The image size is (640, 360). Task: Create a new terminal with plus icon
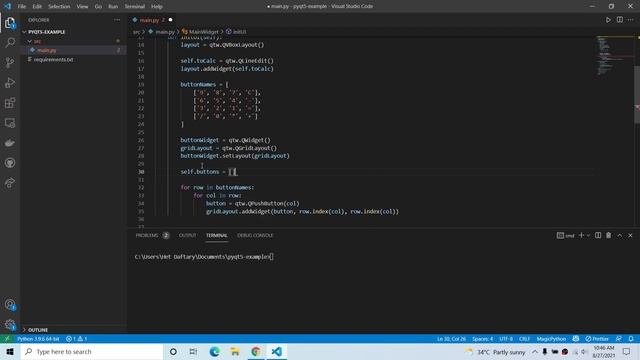(x=581, y=236)
